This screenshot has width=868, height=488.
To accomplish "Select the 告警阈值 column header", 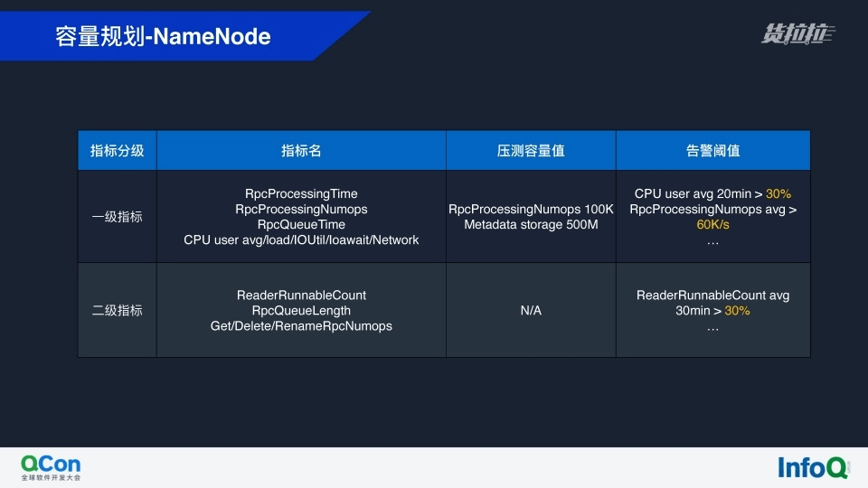I will 713,151.
